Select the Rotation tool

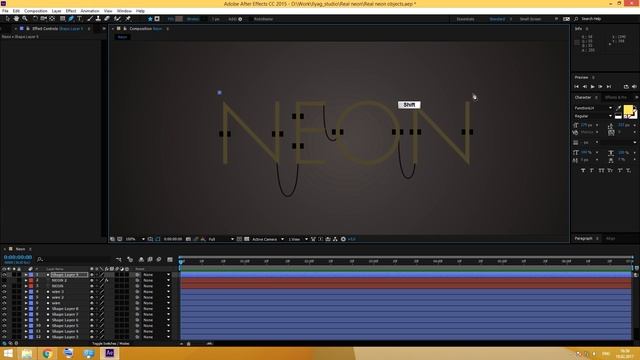click(35, 19)
